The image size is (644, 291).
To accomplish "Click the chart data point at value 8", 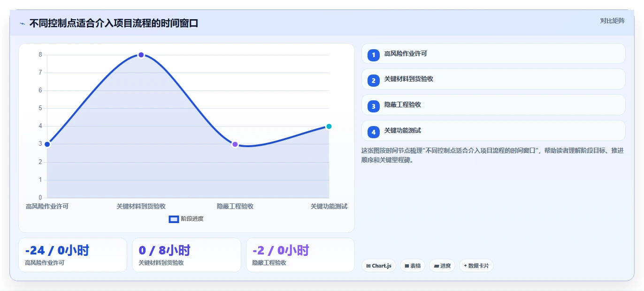I will click(x=141, y=55).
